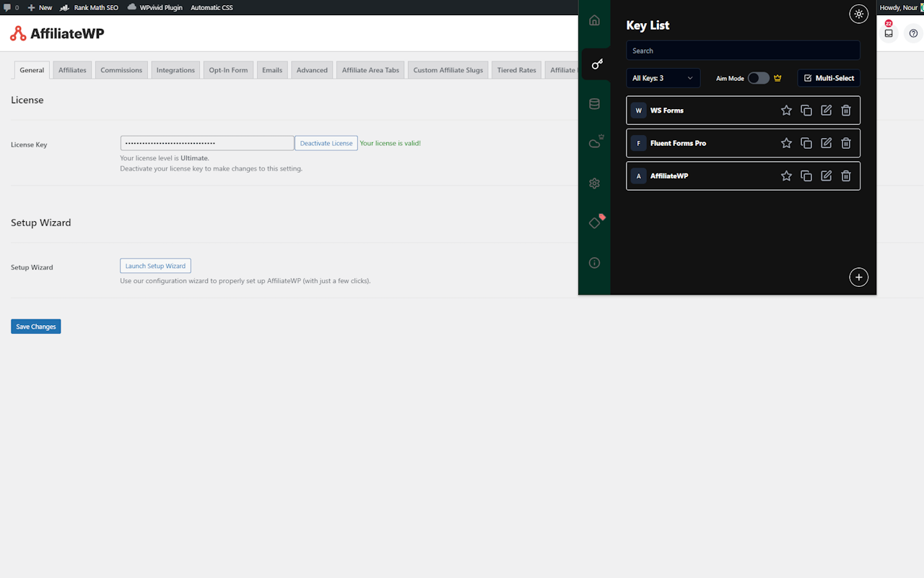Edit the AffiliateWP key entry
The height and width of the screenshot is (578, 924).
(826, 176)
